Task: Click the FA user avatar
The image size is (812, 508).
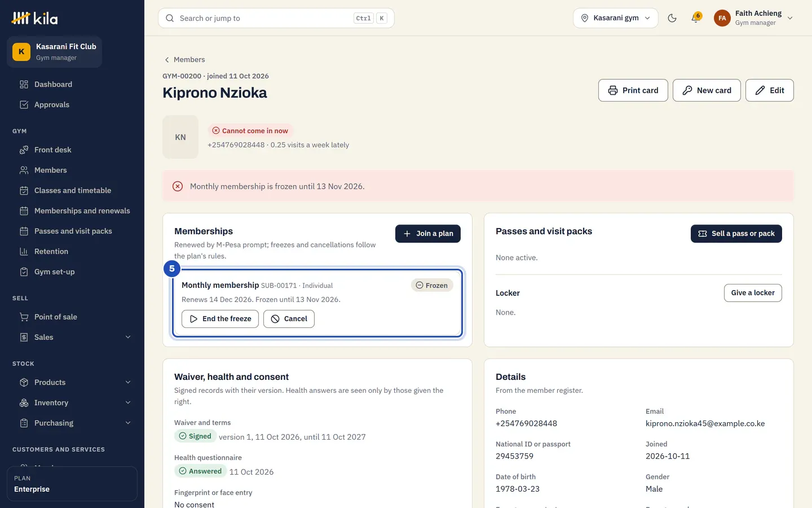Action: pos(722,18)
